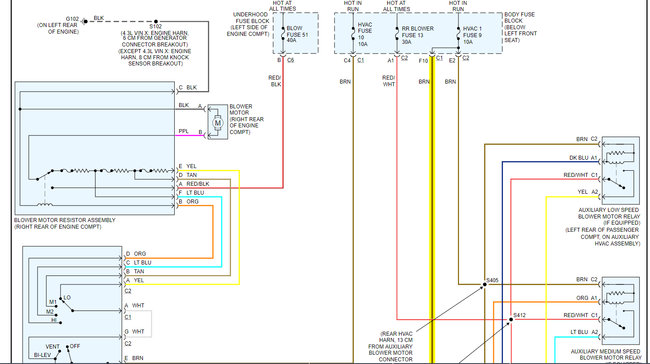Click resistor terminal E YEL label

(187, 166)
